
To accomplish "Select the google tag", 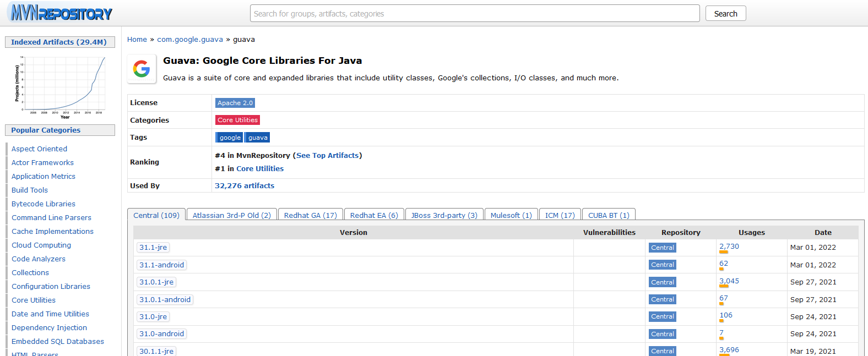I will (x=230, y=138).
